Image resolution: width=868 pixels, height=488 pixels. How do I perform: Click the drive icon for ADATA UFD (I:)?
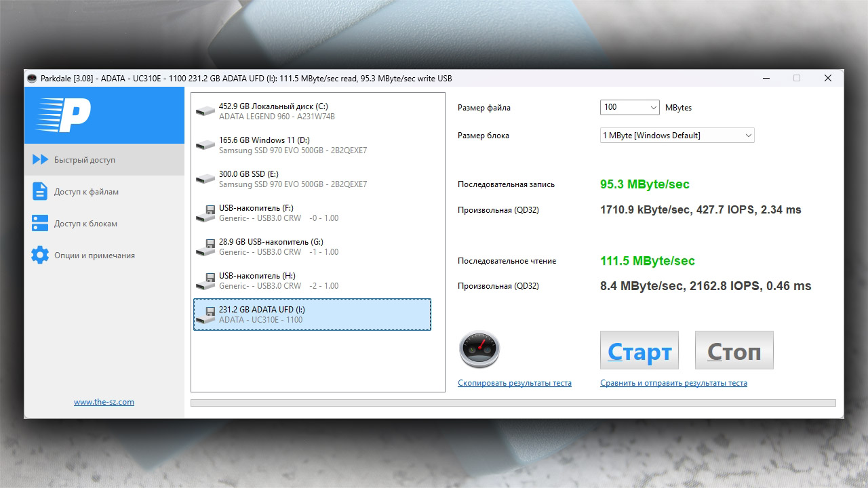tap(205, 315)
